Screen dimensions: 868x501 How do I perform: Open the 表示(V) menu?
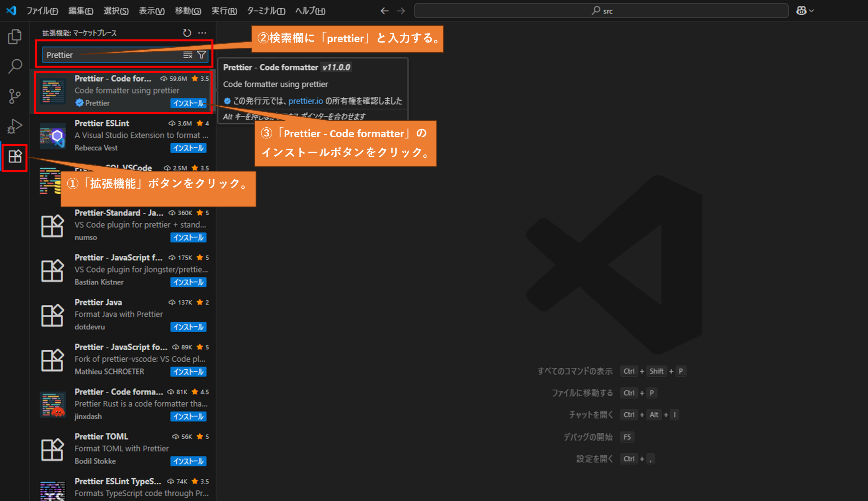click(x=152, y=11)
